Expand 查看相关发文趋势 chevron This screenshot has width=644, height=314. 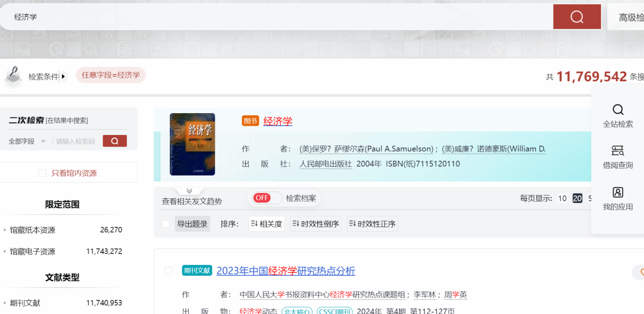coord(189,191)
